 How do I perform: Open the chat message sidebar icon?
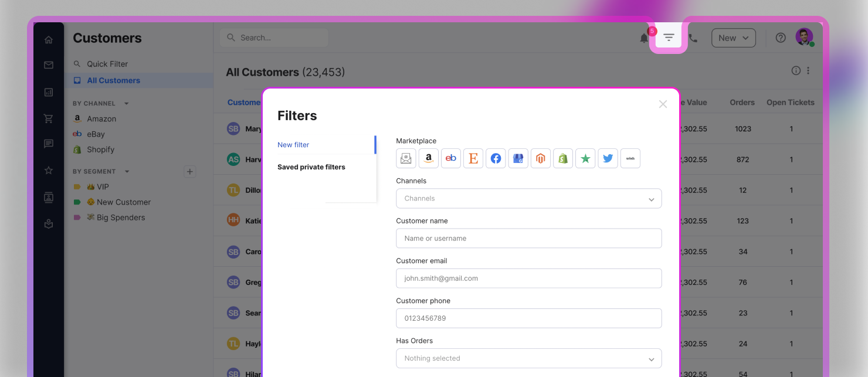pos(49,144)
